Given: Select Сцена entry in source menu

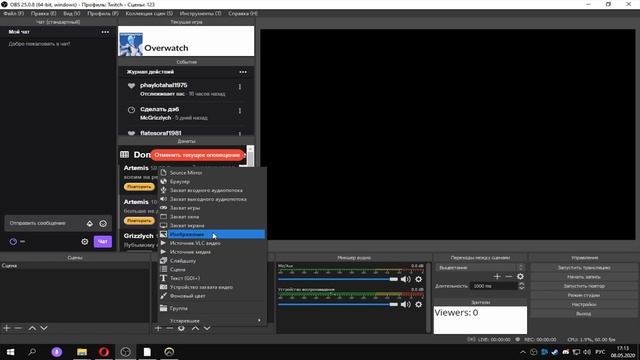Looking at the screenshot, I should point(212,269).
